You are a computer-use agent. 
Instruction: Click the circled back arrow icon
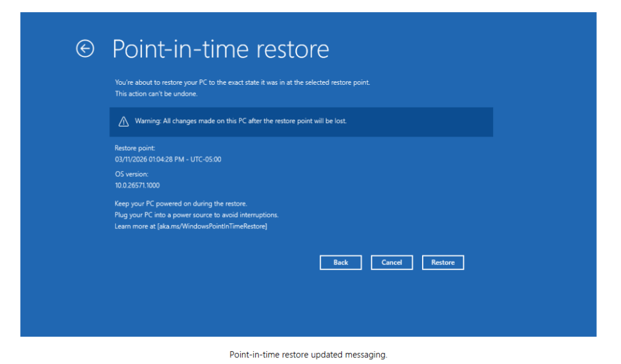tap(85, 48)
